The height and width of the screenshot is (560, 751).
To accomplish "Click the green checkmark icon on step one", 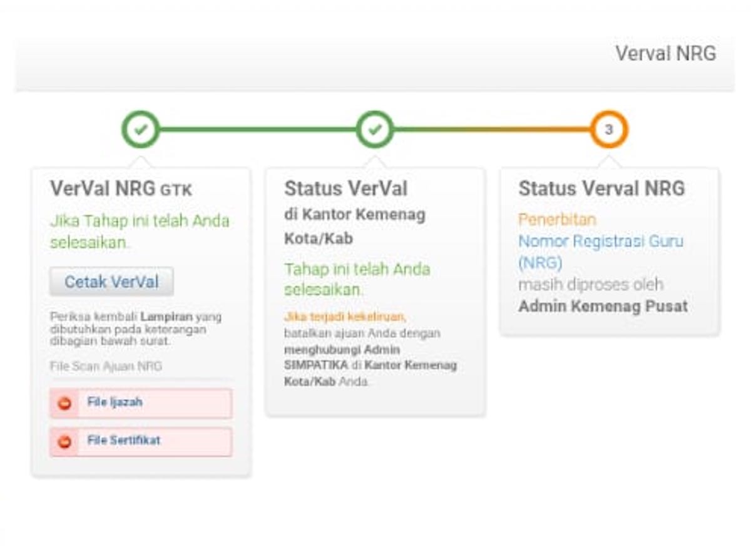I will [x=141, y=128].
